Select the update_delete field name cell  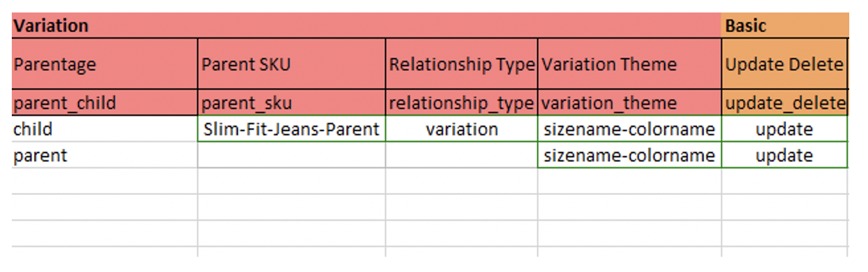[x=785, y=103]
